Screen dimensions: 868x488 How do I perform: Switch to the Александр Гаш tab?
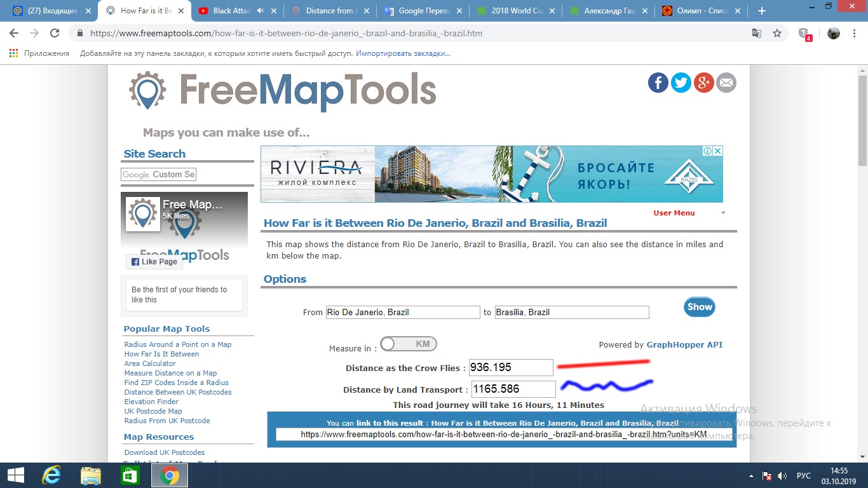[610, 11]
